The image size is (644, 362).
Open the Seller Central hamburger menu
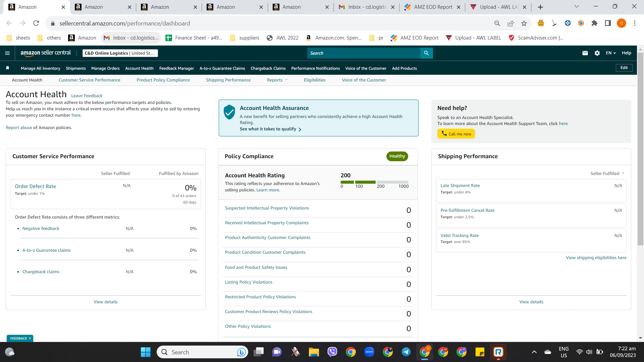[x=7, y=53]
